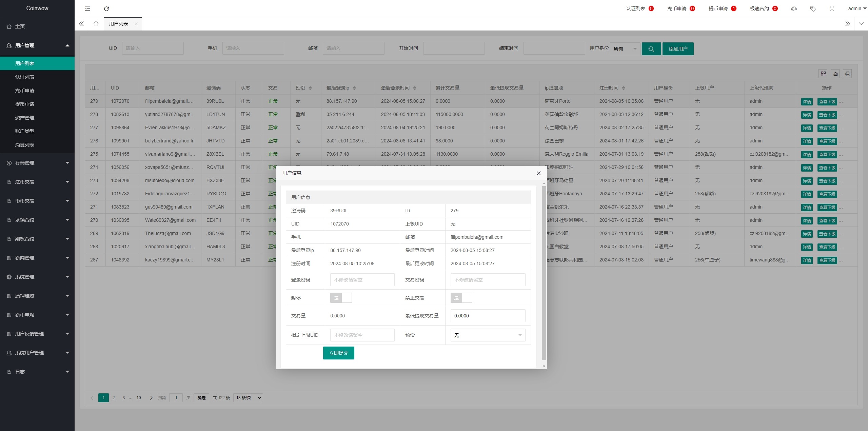Click the hamburger menu toggle icon
This screenshot has height=431, width=868.
87,8
